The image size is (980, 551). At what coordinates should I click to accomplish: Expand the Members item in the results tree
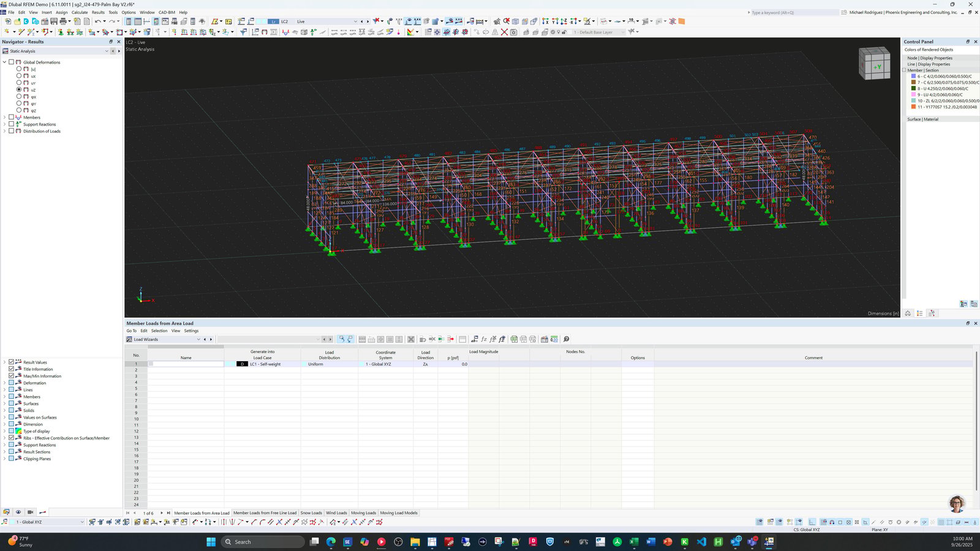tap(4, 118)
